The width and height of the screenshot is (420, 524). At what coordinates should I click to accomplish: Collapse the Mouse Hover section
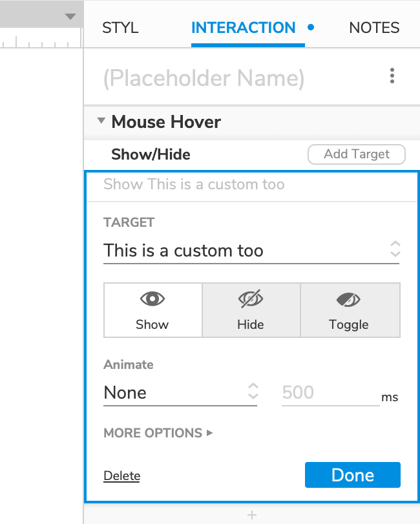pyautogui.click(x=101, y=121)
